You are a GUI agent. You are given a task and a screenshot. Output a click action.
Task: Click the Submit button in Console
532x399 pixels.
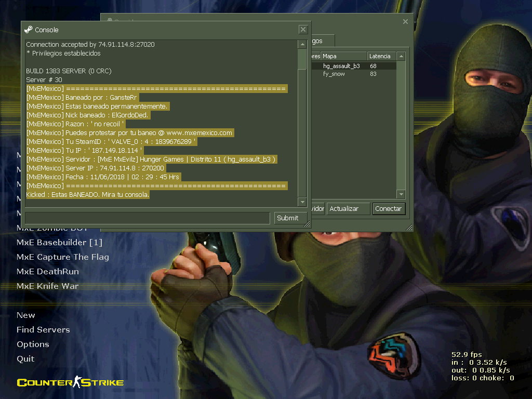tap(290, 218)
